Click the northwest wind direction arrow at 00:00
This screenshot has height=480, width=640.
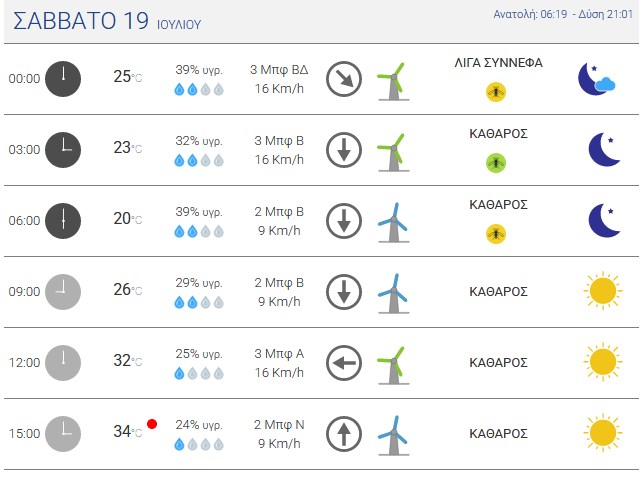pyautogui.click(x=344, y=79)
